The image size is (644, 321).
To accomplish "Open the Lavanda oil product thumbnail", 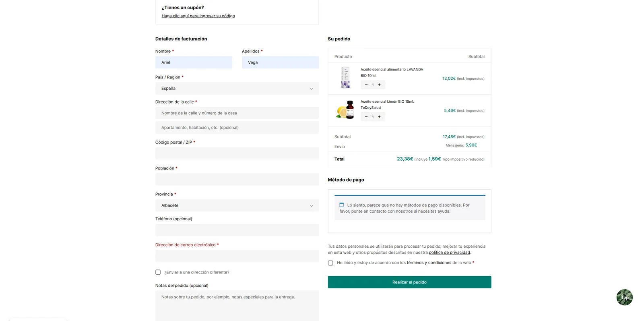I will coord(345,78).
